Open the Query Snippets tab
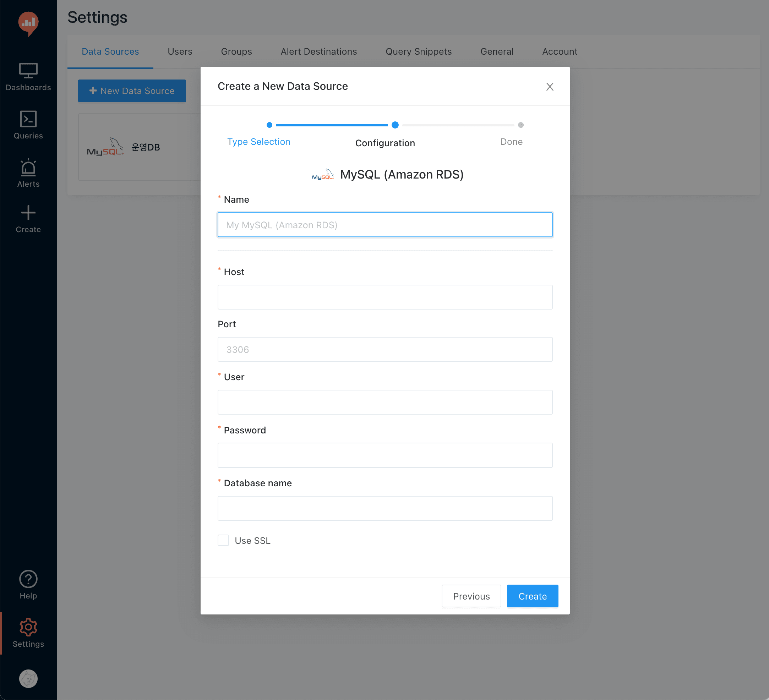Viewport: 769px width, 700px height. tap(419, 51)
